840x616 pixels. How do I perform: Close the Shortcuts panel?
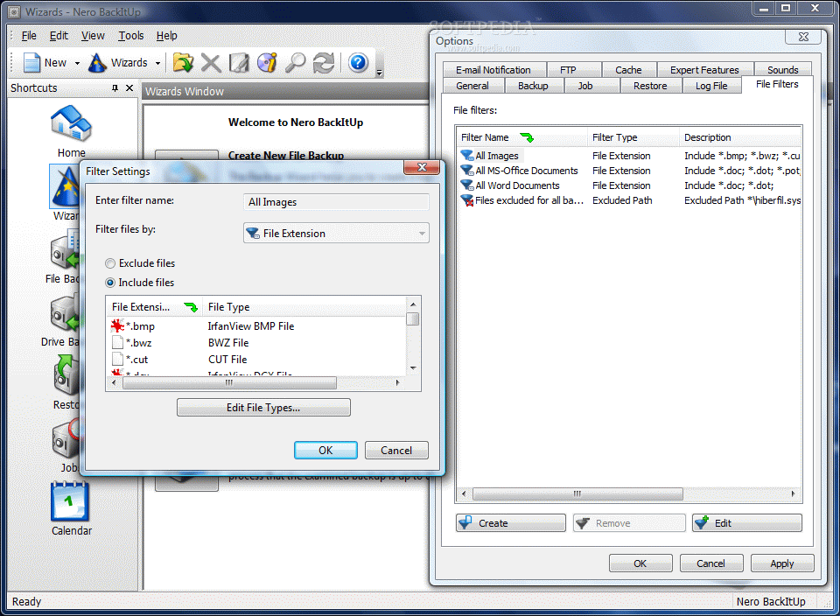(x=129, y=87)
